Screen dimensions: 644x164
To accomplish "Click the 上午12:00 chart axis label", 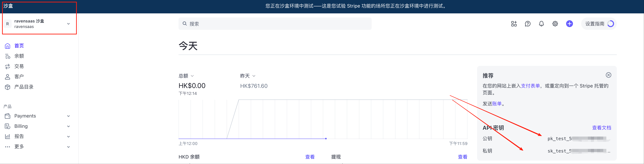I will point(188,144).
